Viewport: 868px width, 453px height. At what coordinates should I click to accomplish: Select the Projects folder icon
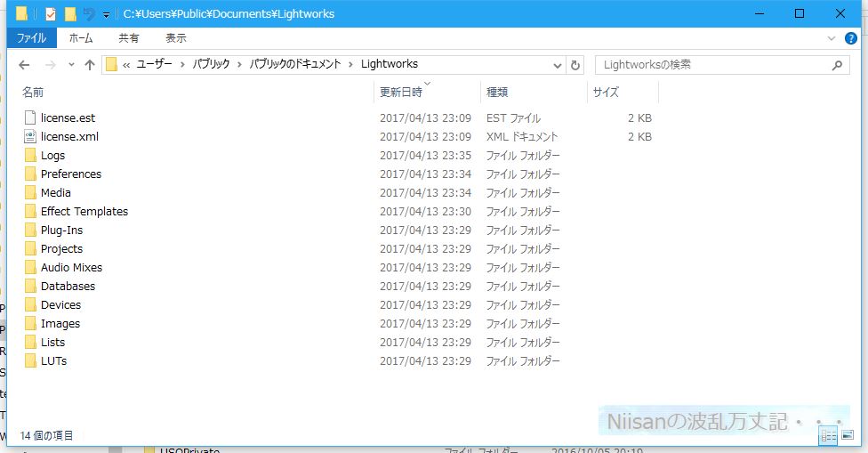click(30, 248)
